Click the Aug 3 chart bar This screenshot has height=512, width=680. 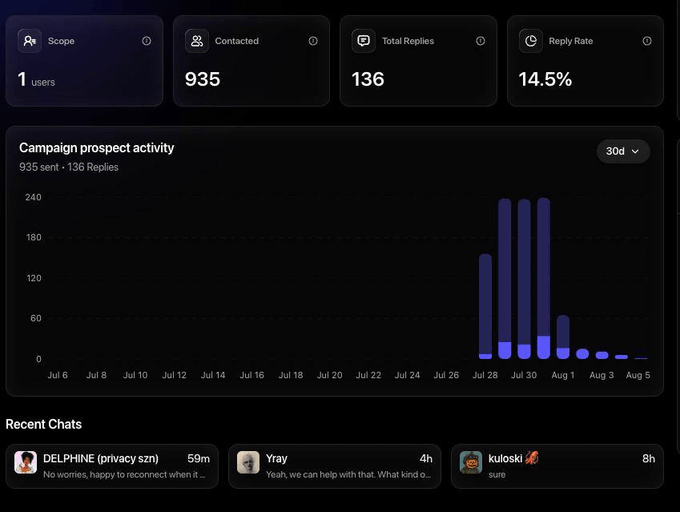click(602, 355)
